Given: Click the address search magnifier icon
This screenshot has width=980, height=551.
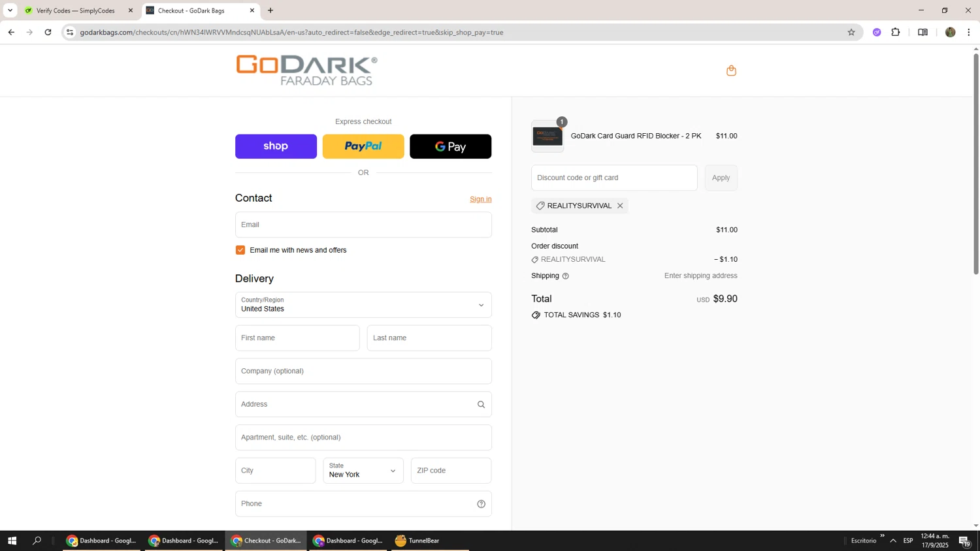Looking at the screenshot, I should point(481,405).
